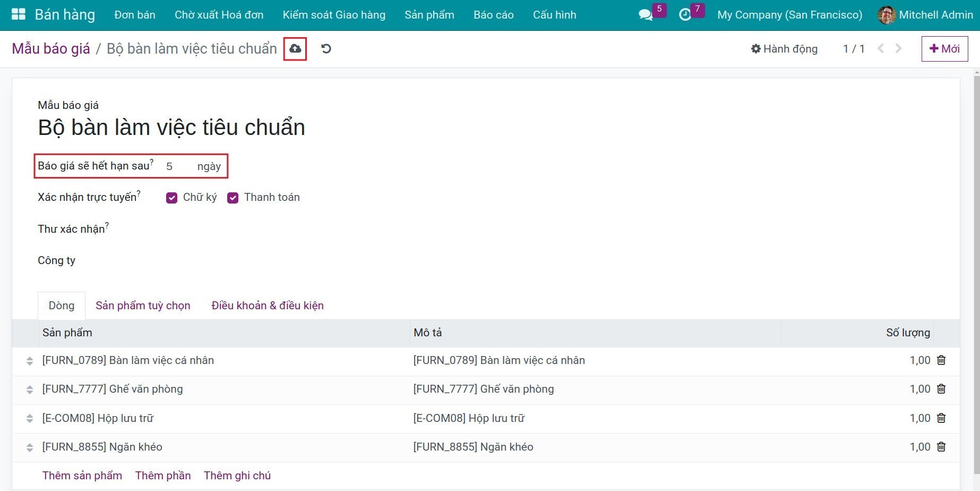Viewport: 980px width, 491px height.
Task: Discard changes with the undo icon
Action: (x=326, y=49)
